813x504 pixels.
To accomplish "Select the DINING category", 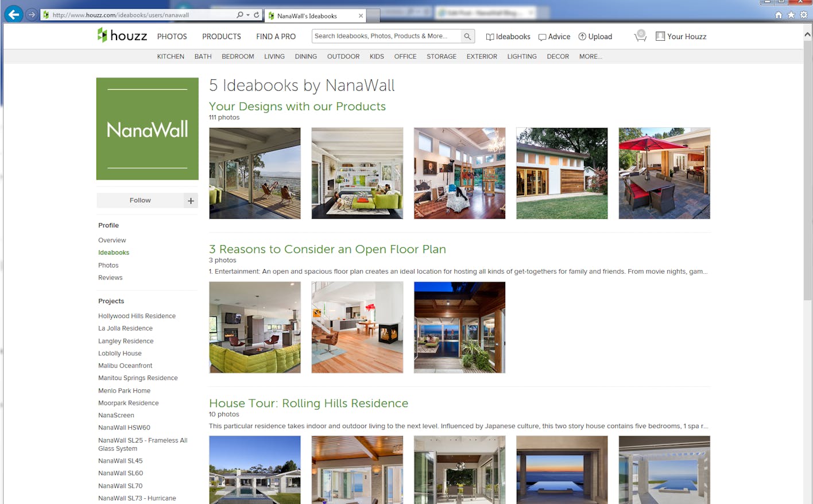I will pos(306,56).
